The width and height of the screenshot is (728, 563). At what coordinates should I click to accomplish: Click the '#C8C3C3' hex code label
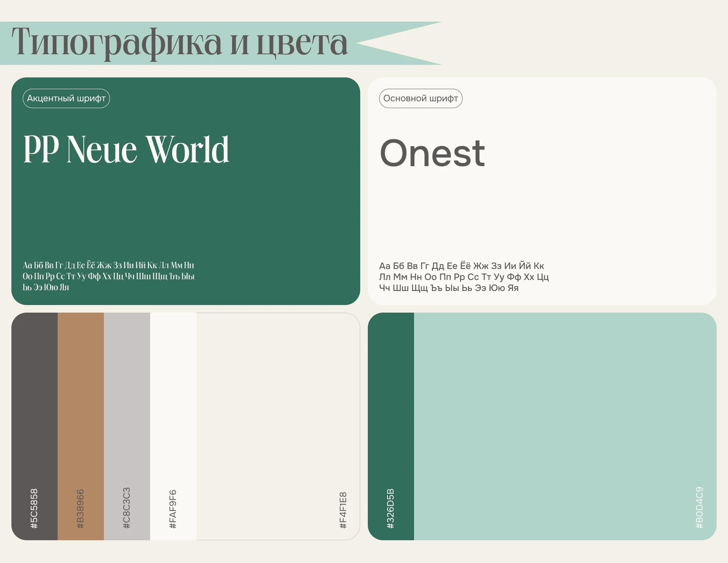pyautogui.click(x=127, y=508)
